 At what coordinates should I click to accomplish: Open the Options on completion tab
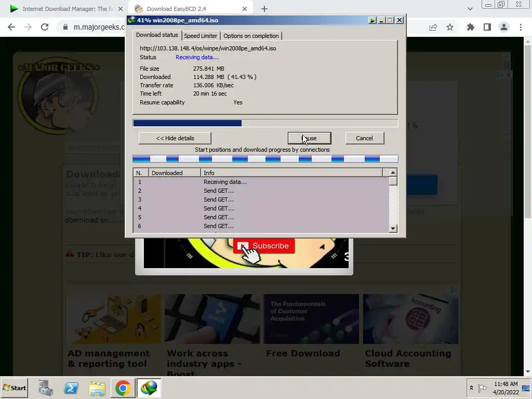coord(251,36)
